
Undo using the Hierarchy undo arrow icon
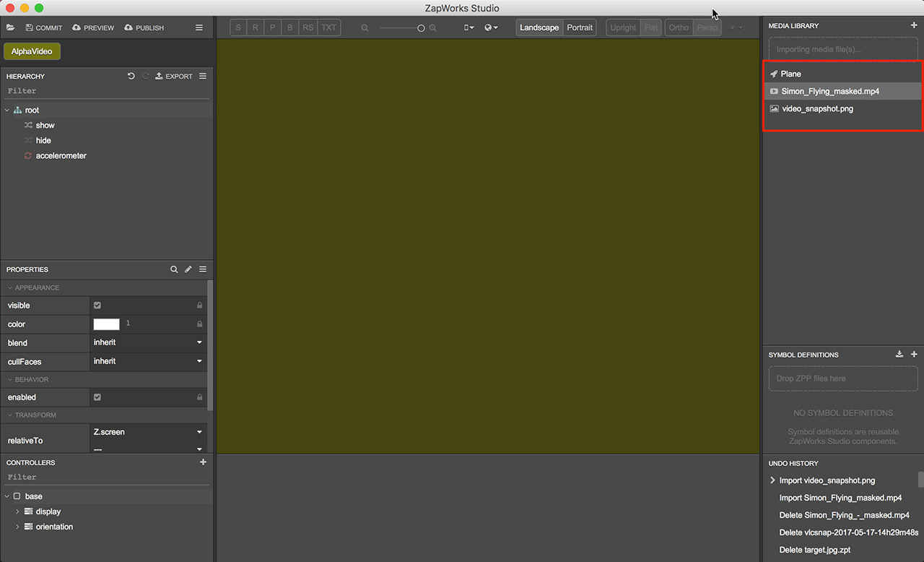tap(131, 76)
